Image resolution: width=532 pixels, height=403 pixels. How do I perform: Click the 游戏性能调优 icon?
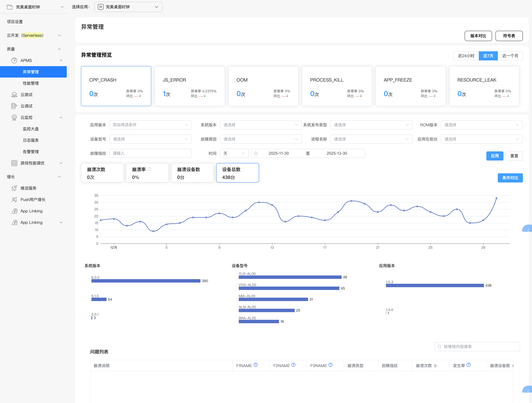pos(14,163)
